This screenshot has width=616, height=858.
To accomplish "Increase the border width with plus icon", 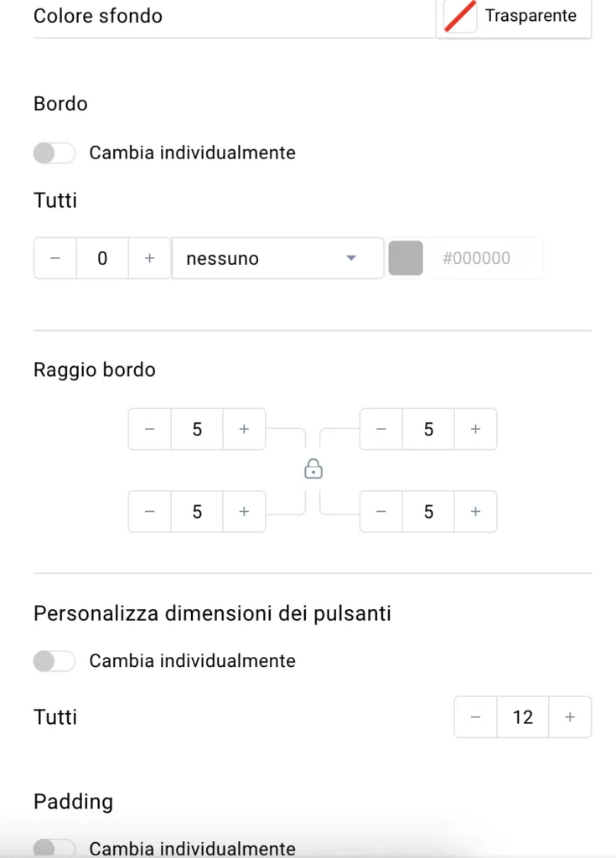I will pos(149,258).
